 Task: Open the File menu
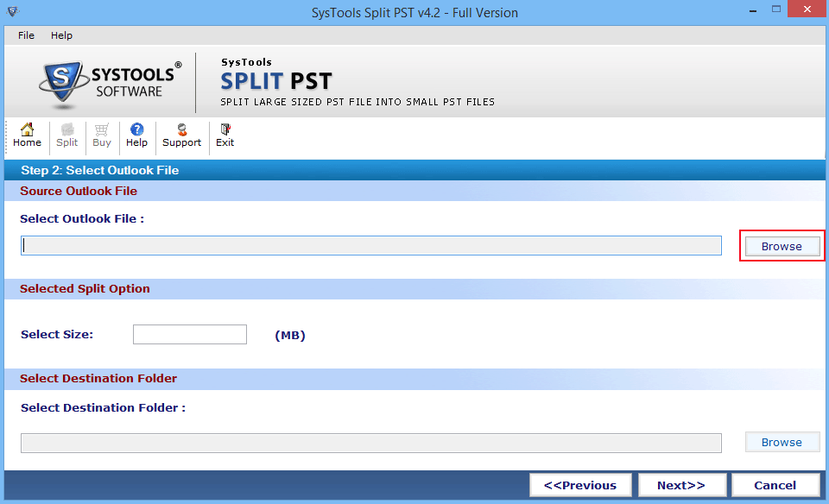(x=26, y=35)
